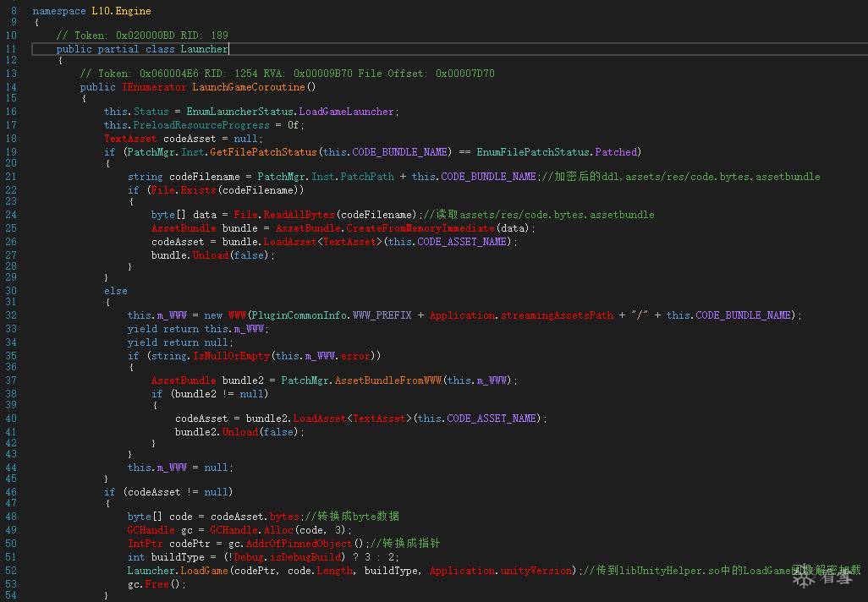Screen dimensions: 868x602
Task: Click the Launcher class name on line 11
Action: [x=203, y=49]
